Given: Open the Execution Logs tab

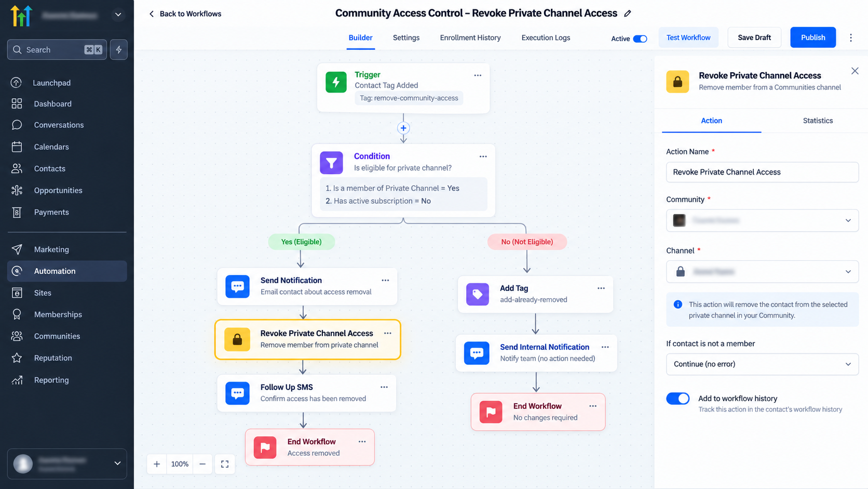Looking at the screenshot, I should pyautogui.click(x=546, y=37).
